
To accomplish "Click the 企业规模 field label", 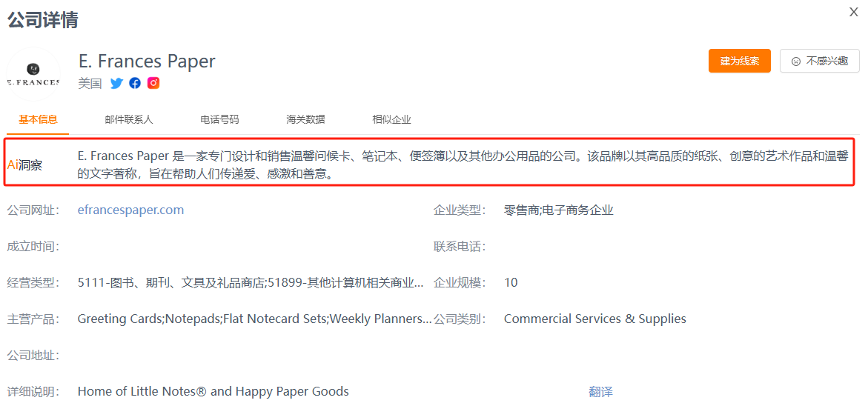I will tap(459, 283).
